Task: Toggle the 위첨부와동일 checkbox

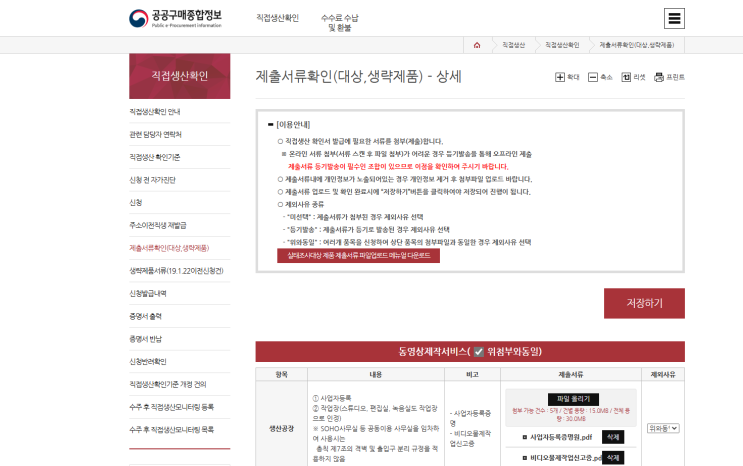Action: click(x=479, y=352)
